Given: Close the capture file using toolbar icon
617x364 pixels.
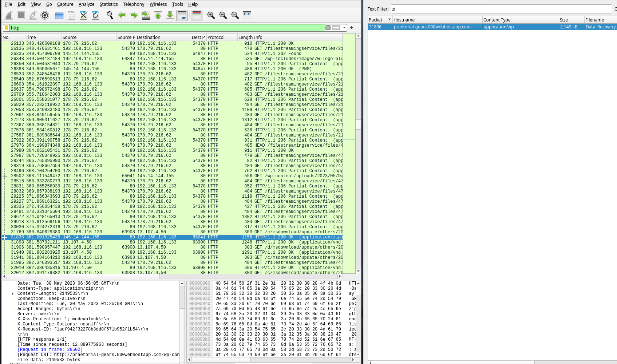Looking at the screenshot, I should [83, 15].
